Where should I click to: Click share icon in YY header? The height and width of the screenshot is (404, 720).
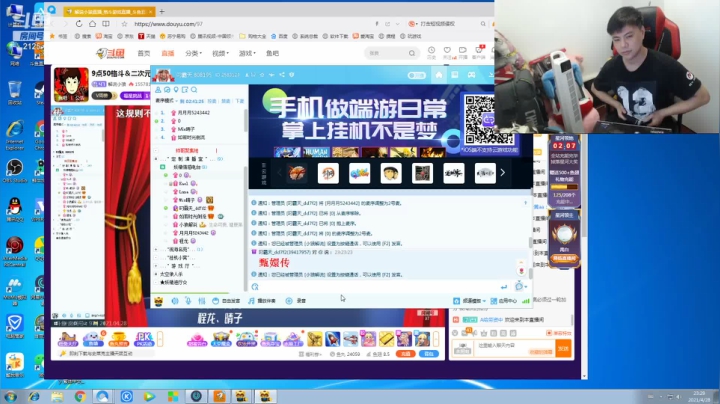282,75
